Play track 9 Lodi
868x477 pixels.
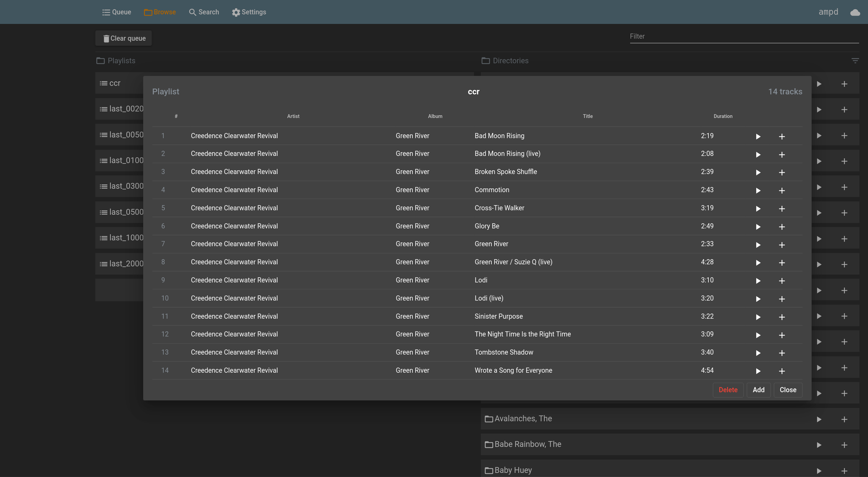pyautogui.click(x=758, y=281)
